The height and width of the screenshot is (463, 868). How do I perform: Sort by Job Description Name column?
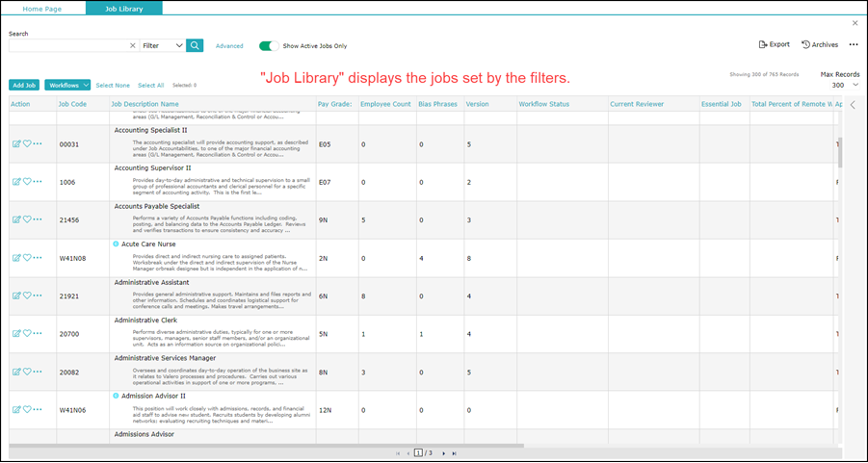[145, 104]
